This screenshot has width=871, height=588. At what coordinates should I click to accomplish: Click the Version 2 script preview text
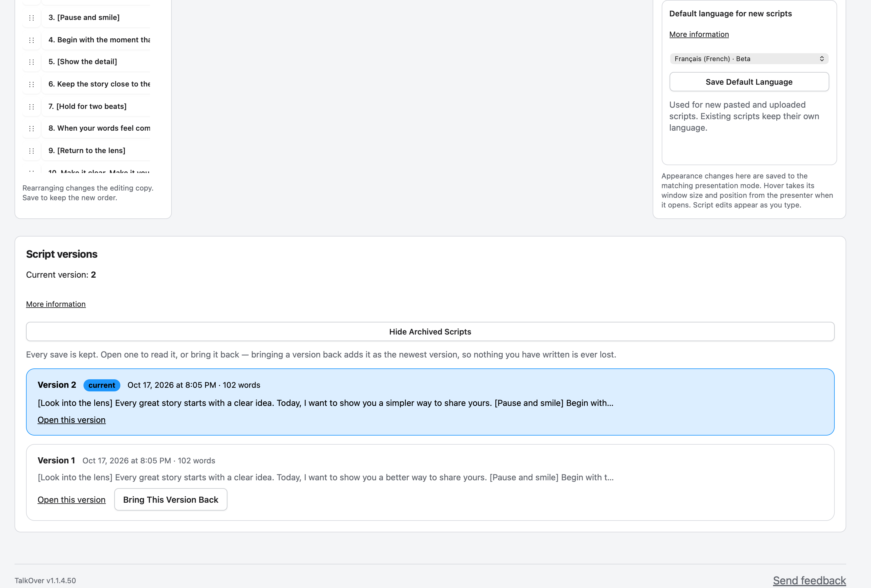(x=325, y=403)
